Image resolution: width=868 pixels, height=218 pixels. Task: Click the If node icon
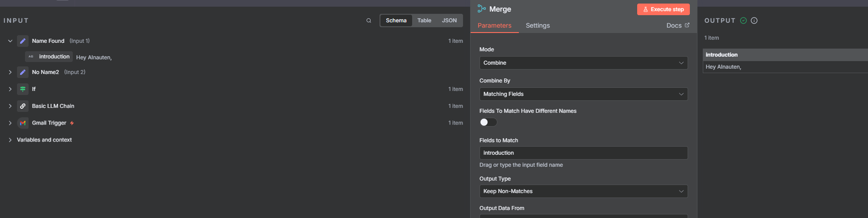(x=23, y=89)
